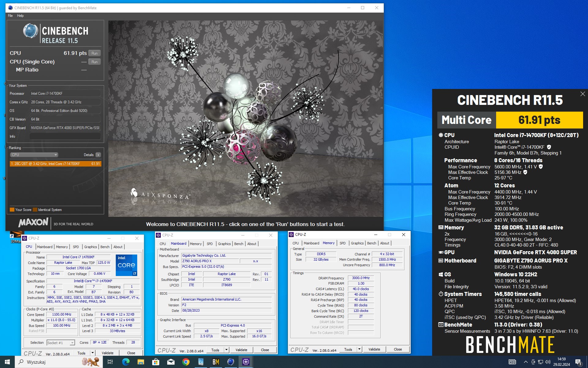Switch to the Cinebench taskbar icon
This screenshot has width=588, height=368.
point(231,362)
